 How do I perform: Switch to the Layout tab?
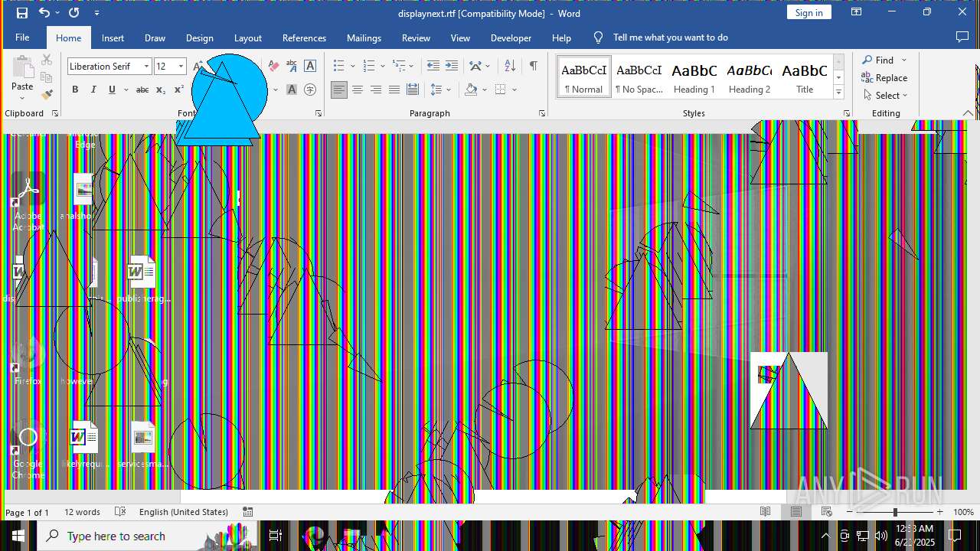click(x=247, y=37)
